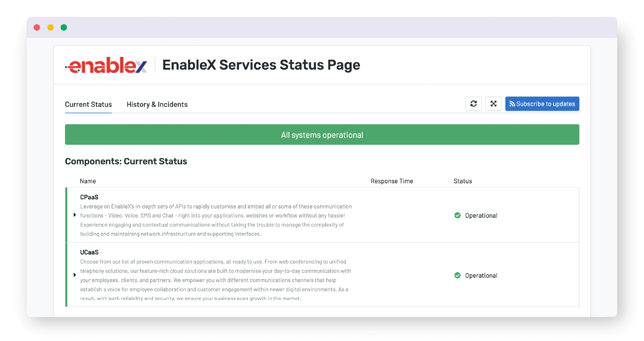Minimize window with yellow button

point(51,27)
